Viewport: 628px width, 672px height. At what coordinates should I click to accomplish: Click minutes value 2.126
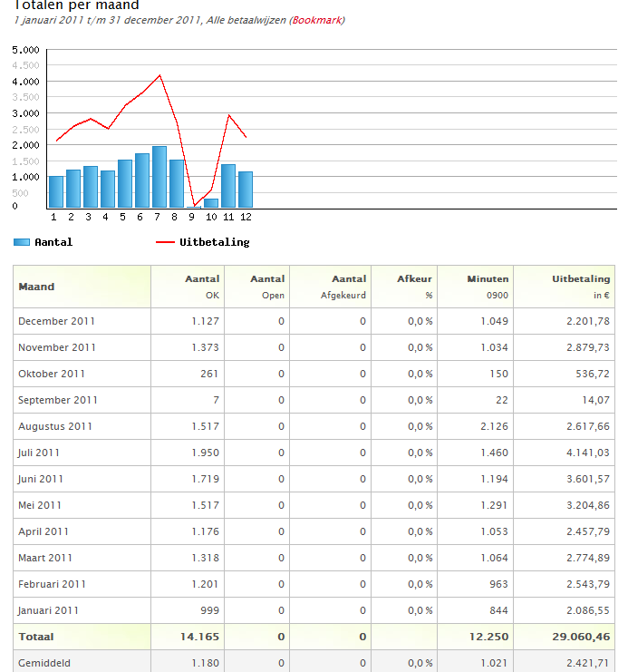point(495,427)
